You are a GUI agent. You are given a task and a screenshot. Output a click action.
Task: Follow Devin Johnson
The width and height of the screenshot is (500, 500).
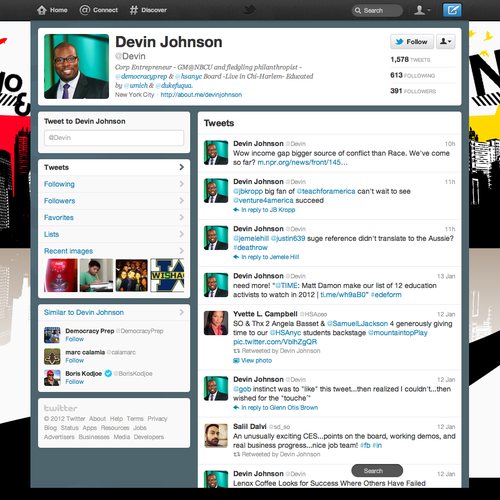412,42
